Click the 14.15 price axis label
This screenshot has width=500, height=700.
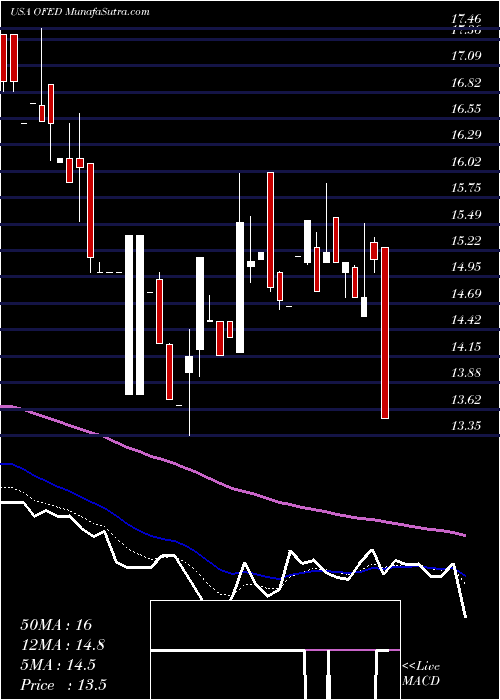[x=466, y=346]
